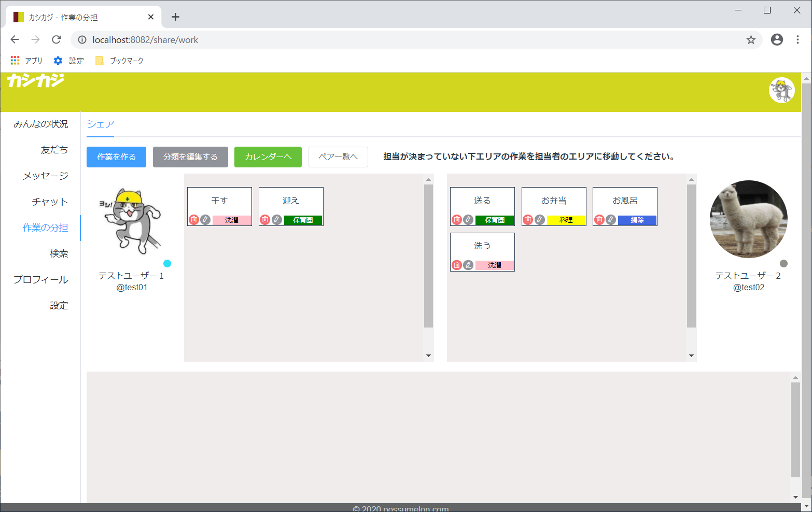
Task: Bookmark this page with star icon
Action: tap(751, 40)
